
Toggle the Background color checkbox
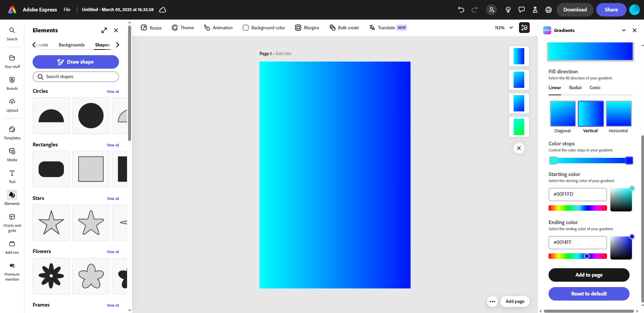point(246,28)
